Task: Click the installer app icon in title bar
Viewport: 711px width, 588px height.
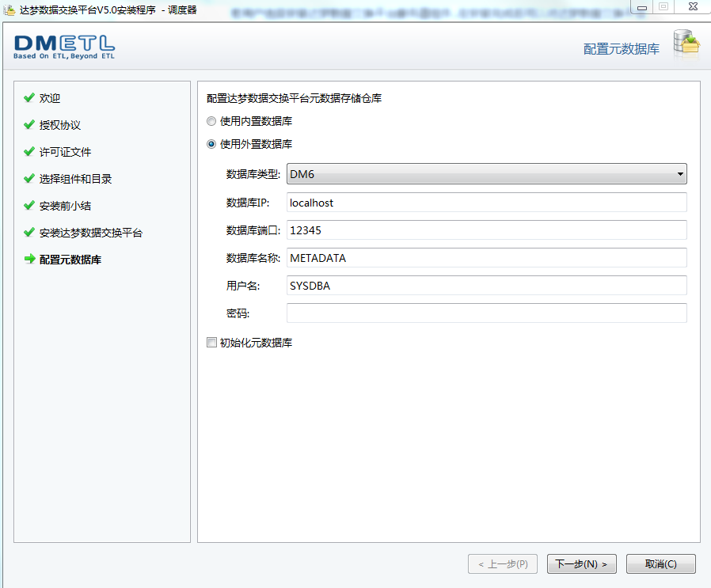Action: [9, 9]
